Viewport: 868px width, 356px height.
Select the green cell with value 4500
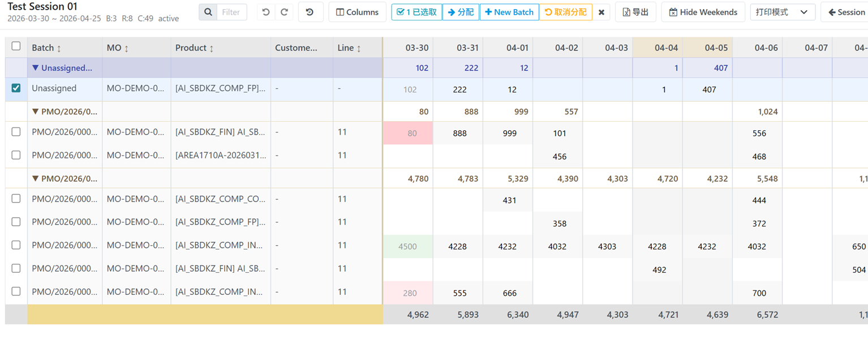pyautogui.click(x=408, y=246)
